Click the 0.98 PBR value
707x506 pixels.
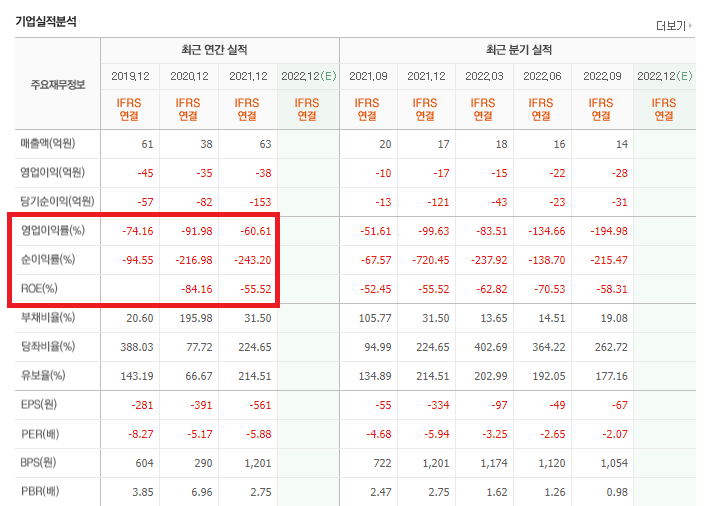click(617, 492)
